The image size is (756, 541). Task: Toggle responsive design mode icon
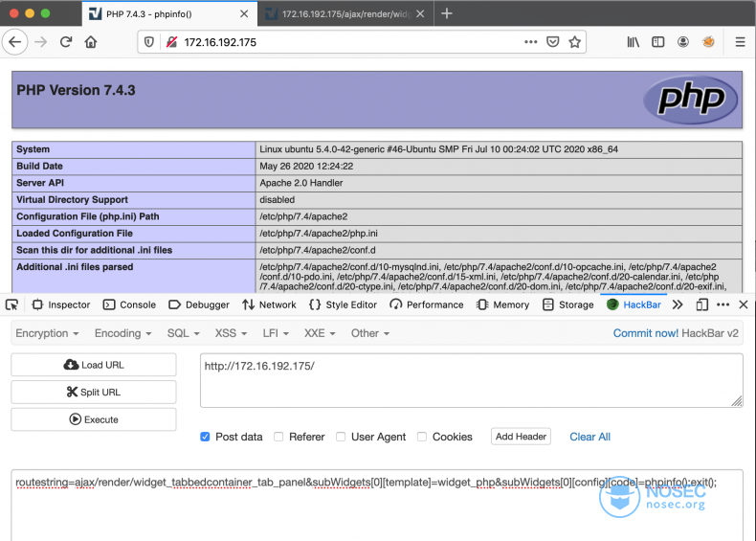[x=702, y=304]
